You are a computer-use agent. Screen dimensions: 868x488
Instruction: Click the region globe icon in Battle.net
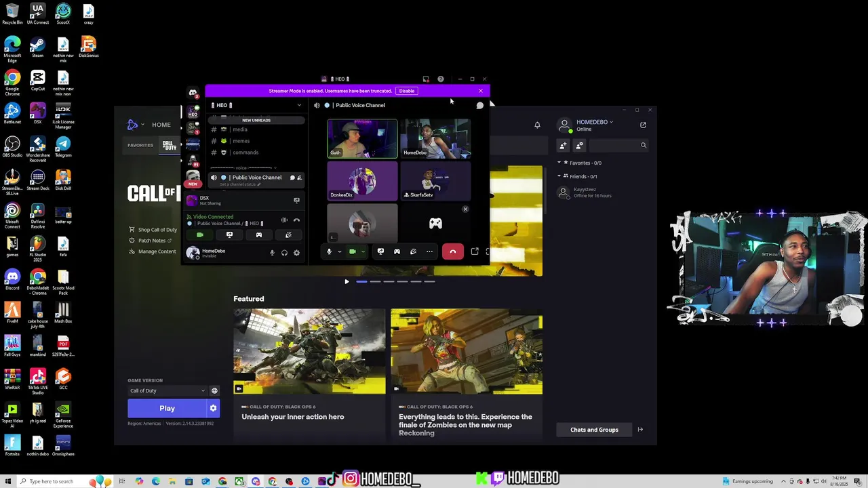pos(214,390)
